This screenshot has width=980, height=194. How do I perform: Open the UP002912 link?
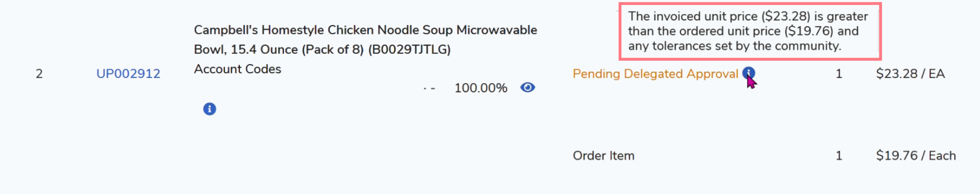(x=128, y=73)
